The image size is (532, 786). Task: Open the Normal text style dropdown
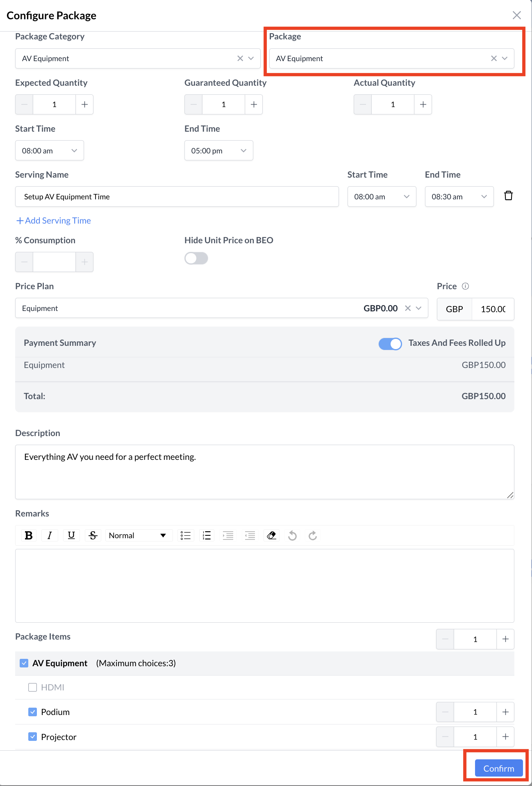coord(138,535)
